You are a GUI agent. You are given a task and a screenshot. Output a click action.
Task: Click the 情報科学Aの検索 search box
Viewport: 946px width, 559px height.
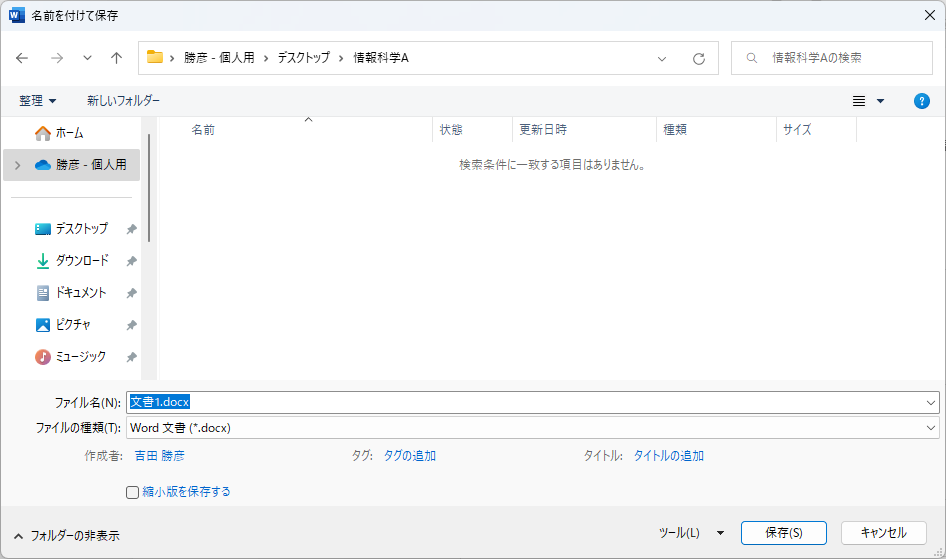point(832,58)
